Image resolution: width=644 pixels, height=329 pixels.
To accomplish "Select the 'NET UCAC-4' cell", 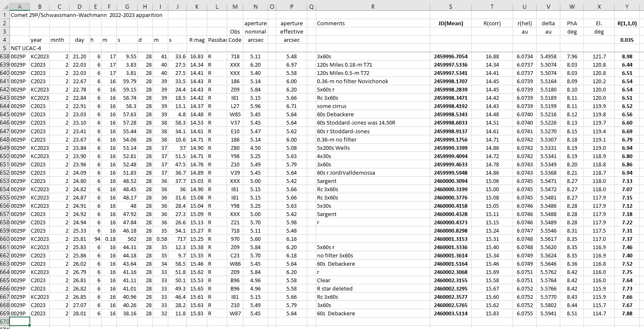I will point(26,48).
